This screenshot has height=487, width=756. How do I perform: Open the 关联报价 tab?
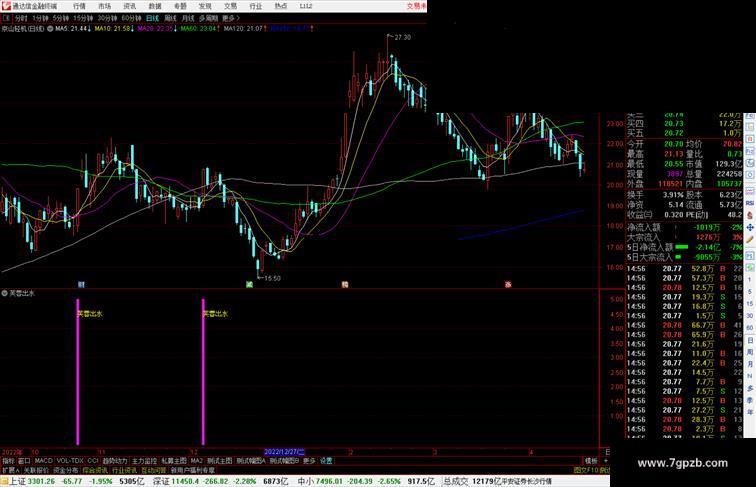(x=36, y=470)
